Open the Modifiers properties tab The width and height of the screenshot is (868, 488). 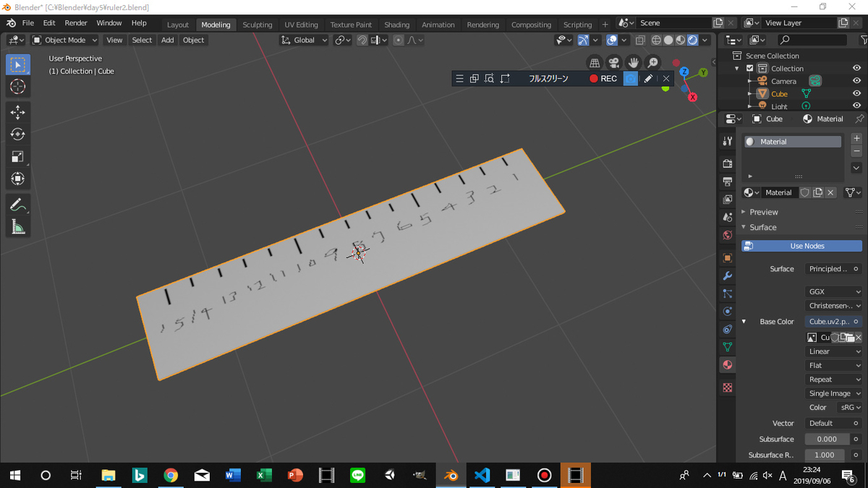click(x=728, y=276)
